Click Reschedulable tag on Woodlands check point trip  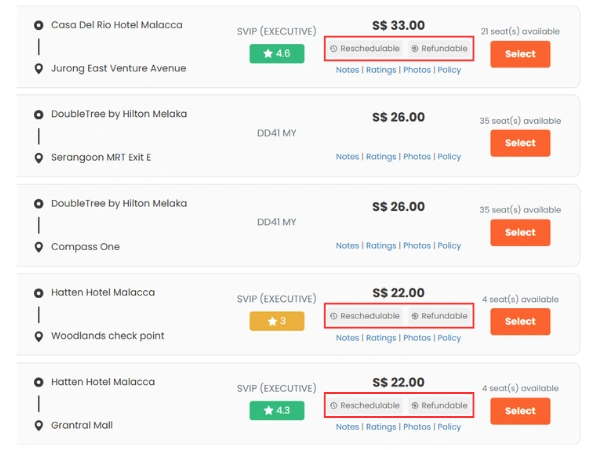[x=364, y=316]
